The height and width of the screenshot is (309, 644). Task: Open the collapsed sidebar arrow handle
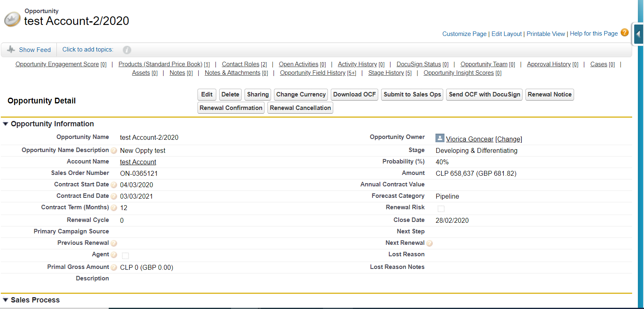pyautogui.click(x=638, y=34)
